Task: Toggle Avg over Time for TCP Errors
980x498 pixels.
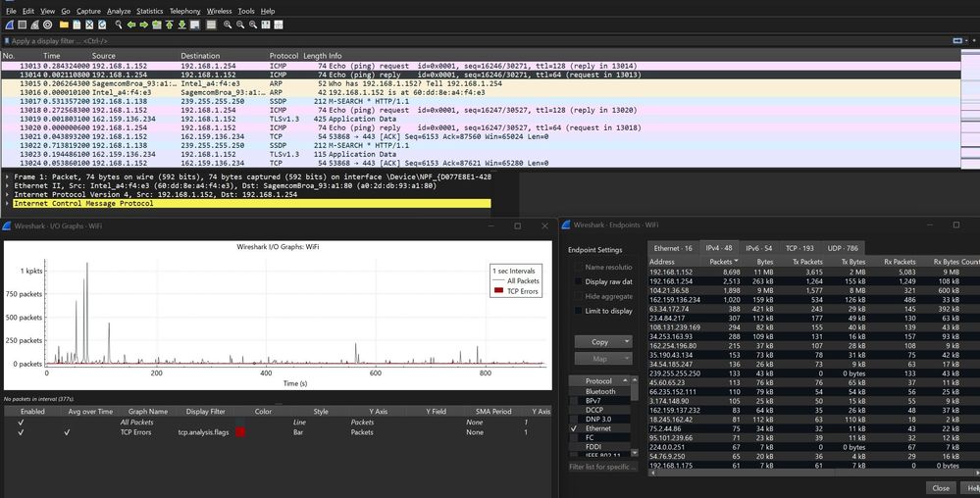Action: [67, 431]
